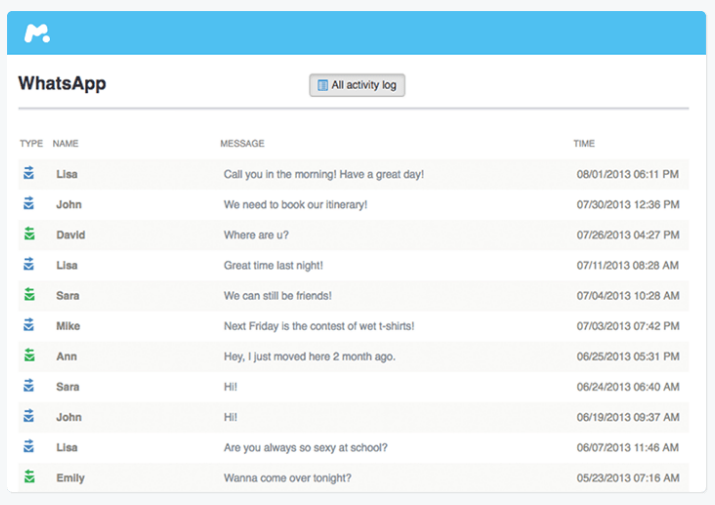
Task: Open the All activity log button
Action: pyautogui.click(x=357, y=86)
